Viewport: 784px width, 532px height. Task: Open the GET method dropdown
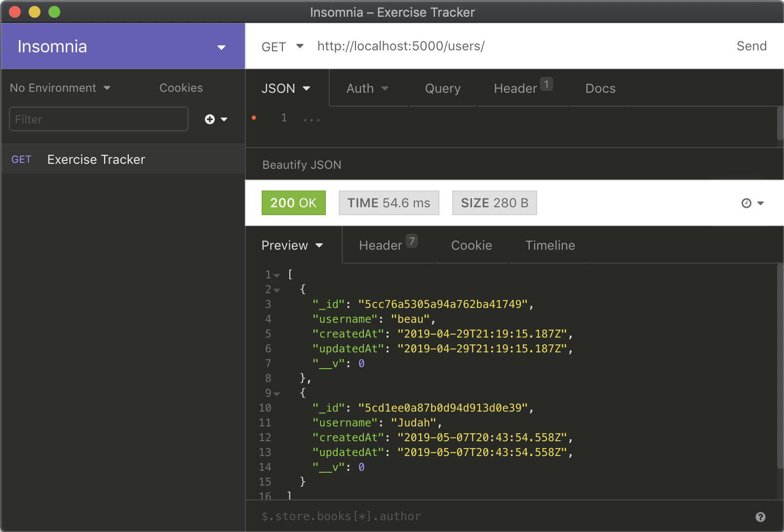[x=282, y=46]
